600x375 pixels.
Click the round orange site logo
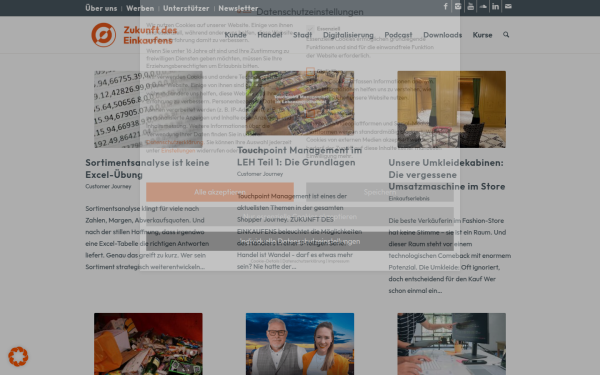tap(103, 35)
